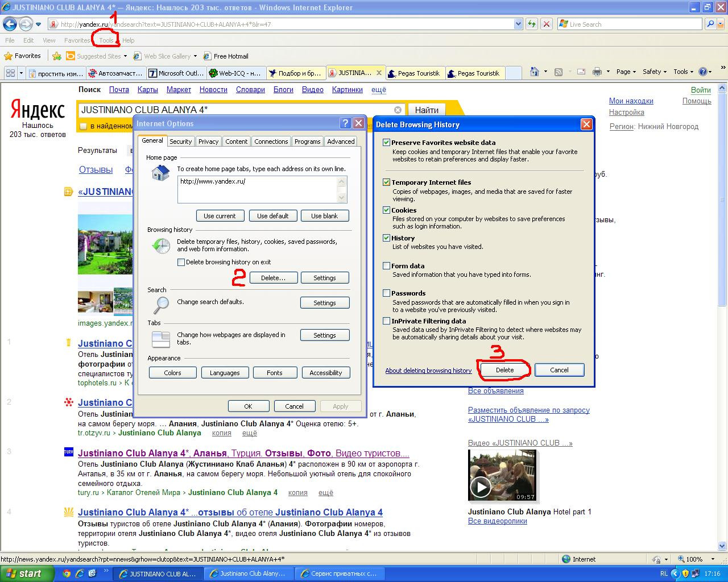Expand the Web Slice Gallery dropdown
This screenshot has height=582, width=728.
(x=195, y=56)
